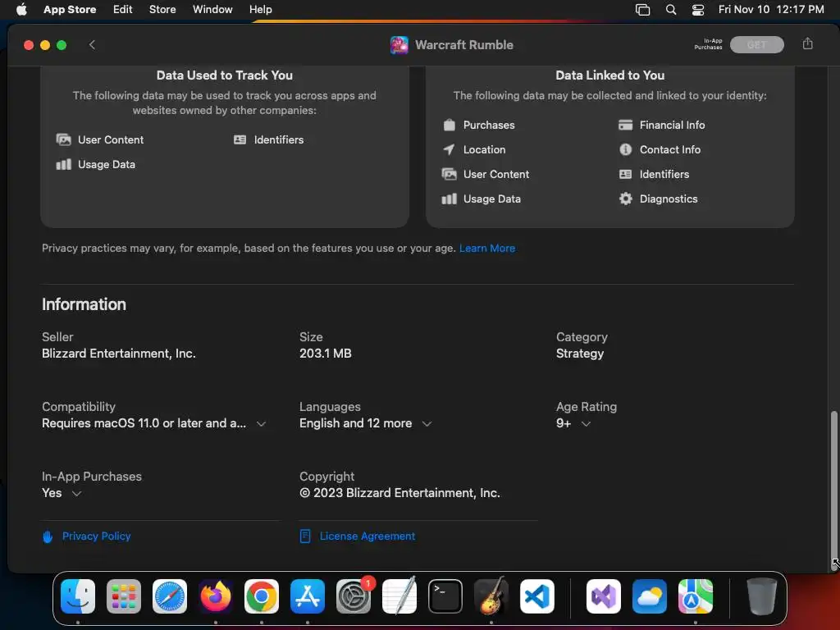
Task: Click the Privacy Policy hand icon
Action: 48,536
